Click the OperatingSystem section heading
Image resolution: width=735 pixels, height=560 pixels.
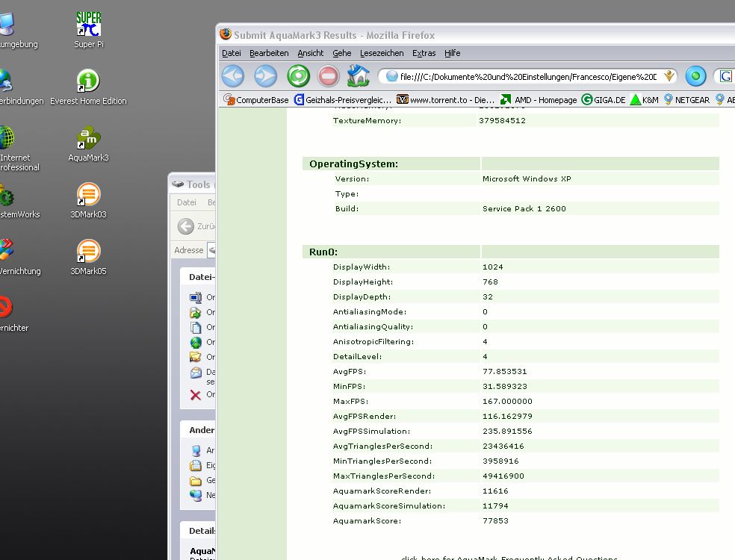tap(353, 164)
